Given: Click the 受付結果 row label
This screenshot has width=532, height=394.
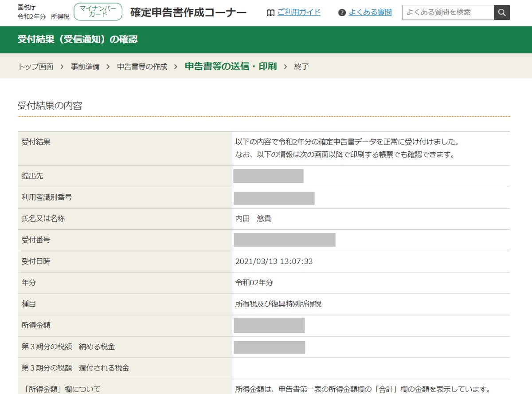Looking at the screenshot, I should 36,142.
